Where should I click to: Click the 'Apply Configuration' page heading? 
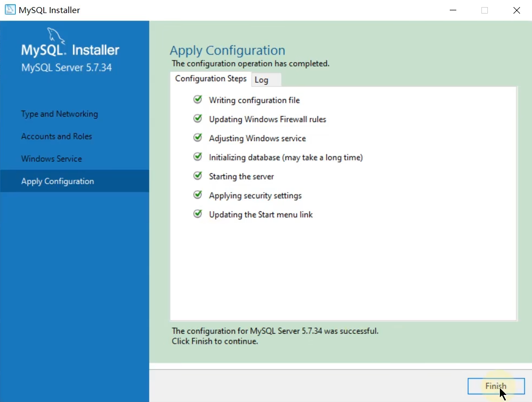click(x=228, y=51)
